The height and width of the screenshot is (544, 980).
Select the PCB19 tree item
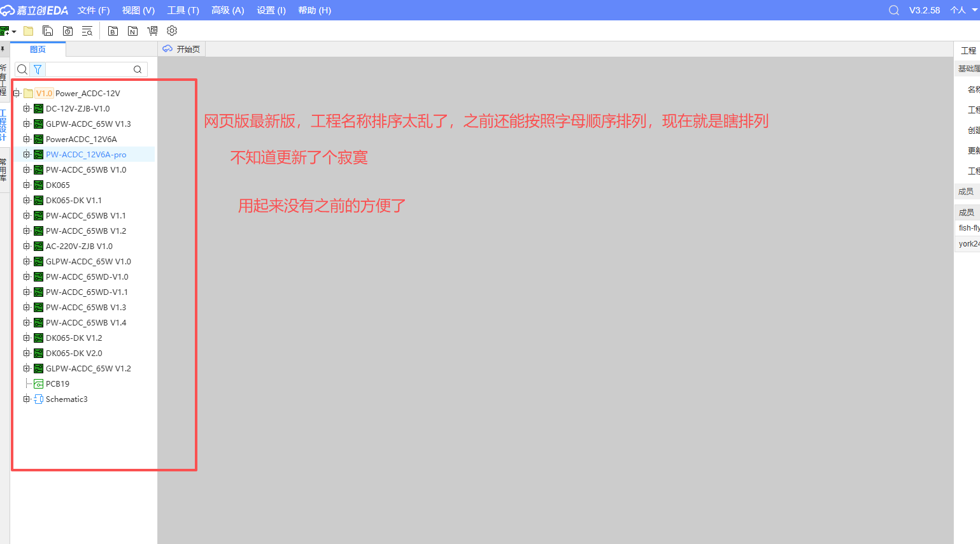(x=57, y=383)
